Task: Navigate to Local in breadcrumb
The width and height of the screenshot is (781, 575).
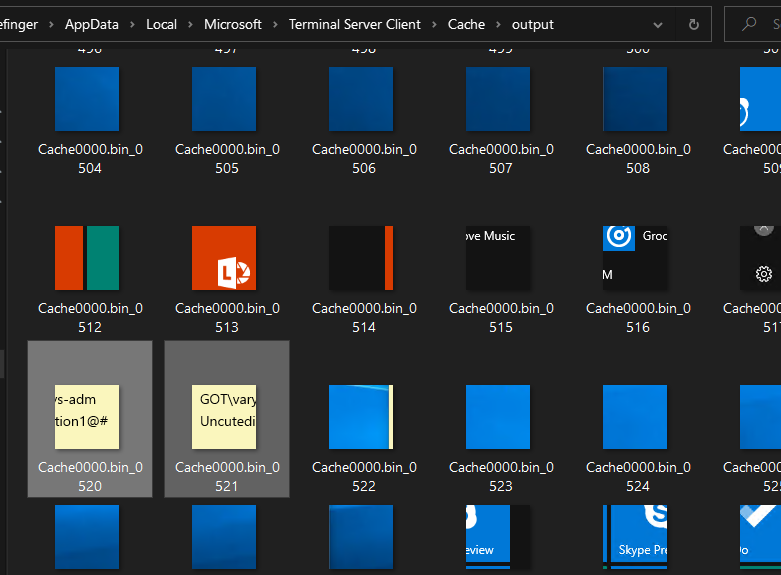Action: (x=161, y=24)
